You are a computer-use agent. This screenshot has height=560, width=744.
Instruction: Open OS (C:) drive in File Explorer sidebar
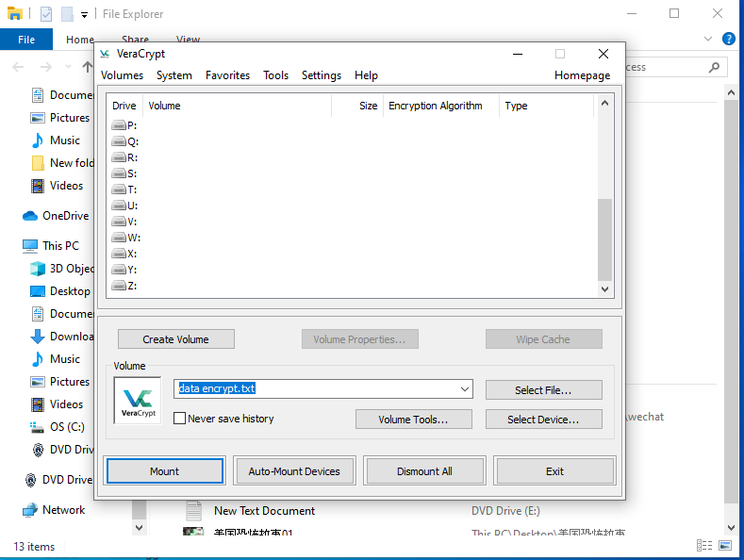pyautogui.click(x=58, y=427)
